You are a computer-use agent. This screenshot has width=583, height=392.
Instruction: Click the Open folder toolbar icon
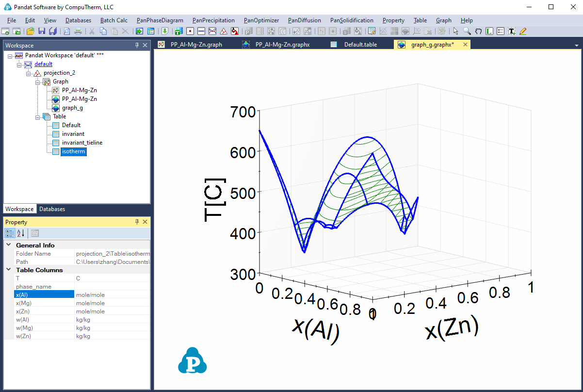pos(31,31)
